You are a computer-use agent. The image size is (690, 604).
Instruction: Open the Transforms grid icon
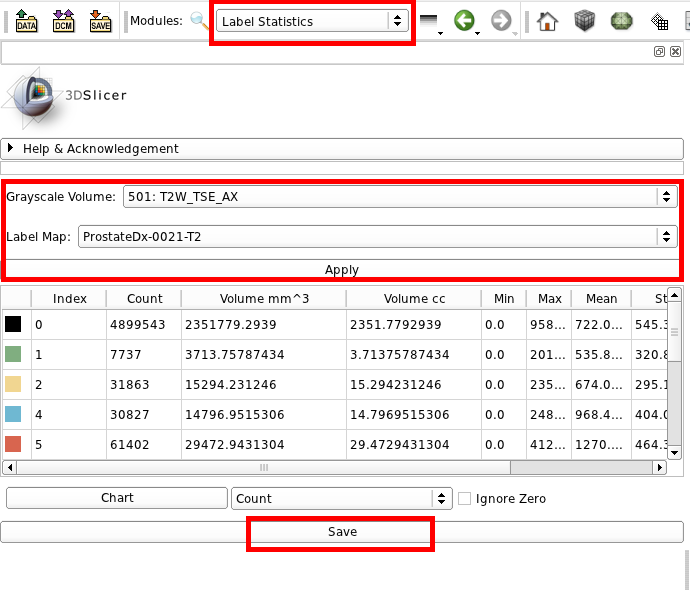point(659,22)
